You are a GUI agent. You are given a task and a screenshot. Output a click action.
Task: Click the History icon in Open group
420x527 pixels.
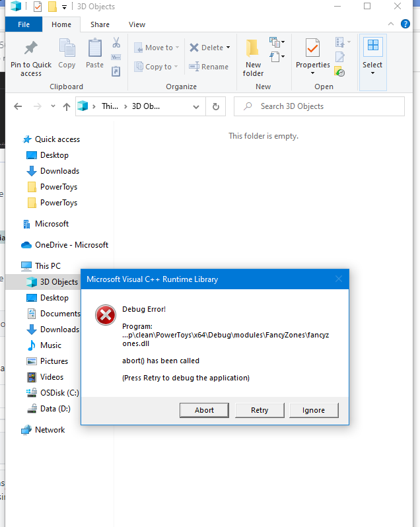(339, 71)
